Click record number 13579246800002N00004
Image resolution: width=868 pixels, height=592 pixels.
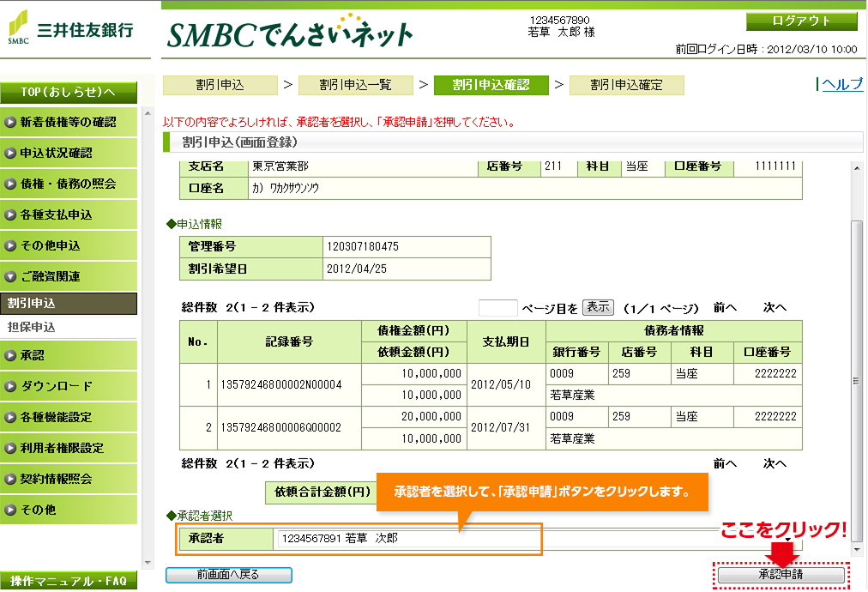281,385
